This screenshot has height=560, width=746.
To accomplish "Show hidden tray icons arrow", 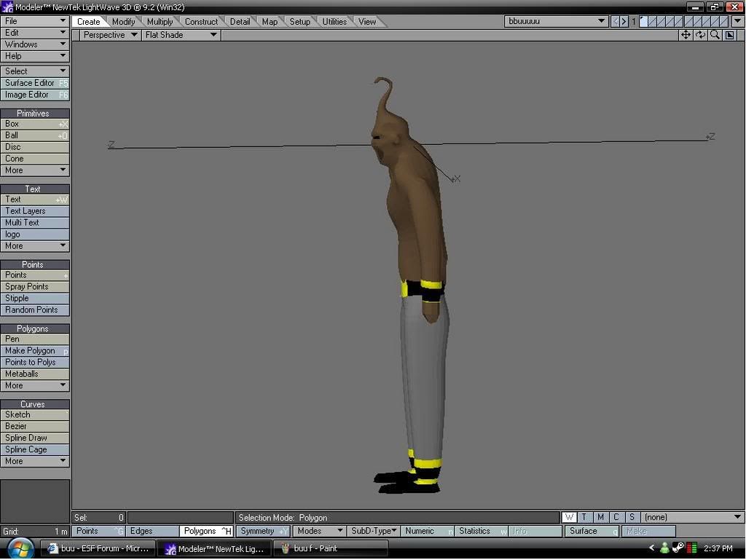I will point(652,548).
